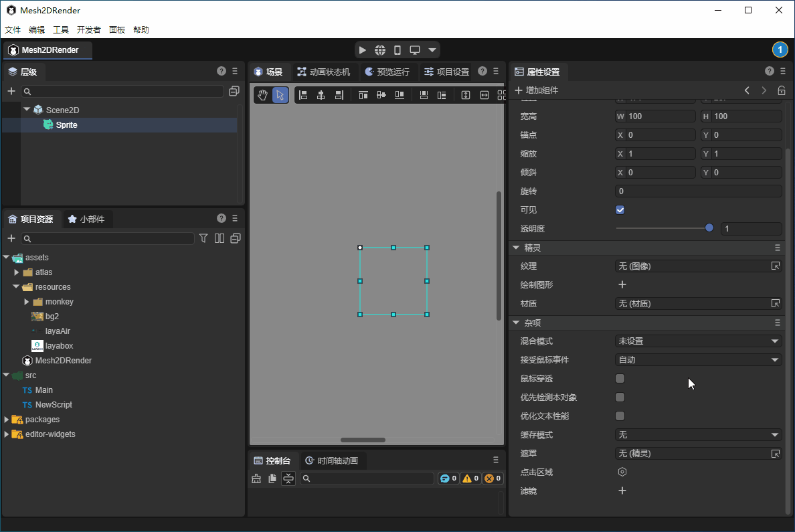Switch to the 动画状态机 tab
The height and width of the screenshot is (532, 795).
pos(324,72)
